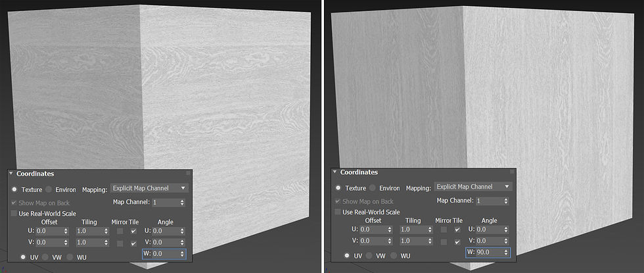Click the U Tiling spinner arrows, left panel

pos(106,231)
